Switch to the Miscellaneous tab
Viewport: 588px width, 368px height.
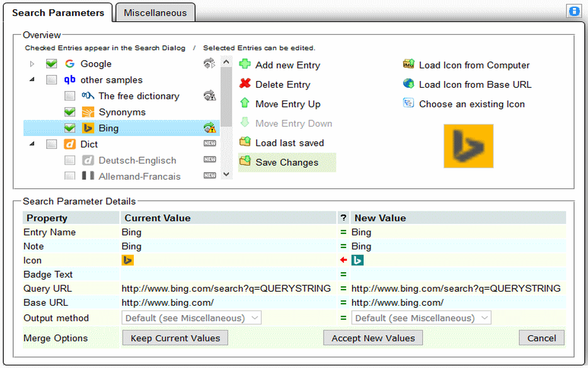pos(155,13)
